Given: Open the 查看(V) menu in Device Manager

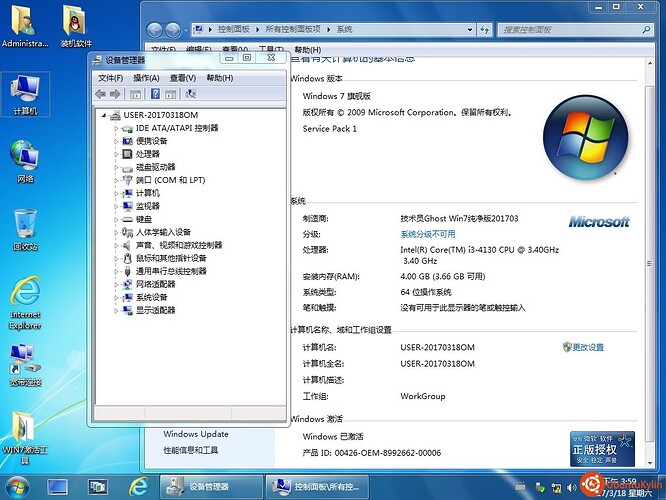Looking at the screenshot, I should [183, 78].
